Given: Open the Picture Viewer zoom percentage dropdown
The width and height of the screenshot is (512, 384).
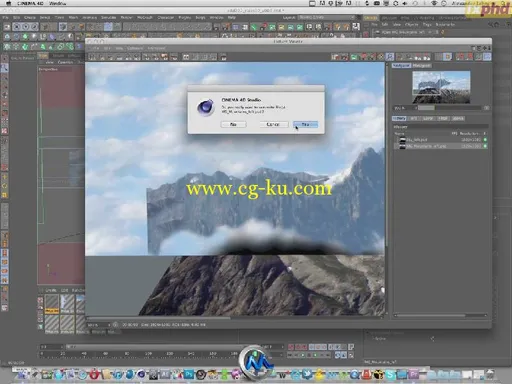Looking at the screenshot, I should 98,324.
